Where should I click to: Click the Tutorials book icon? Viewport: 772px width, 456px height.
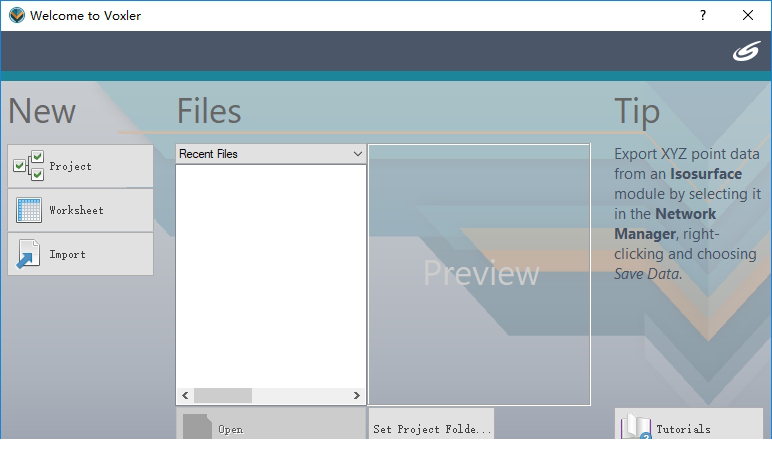636,426
